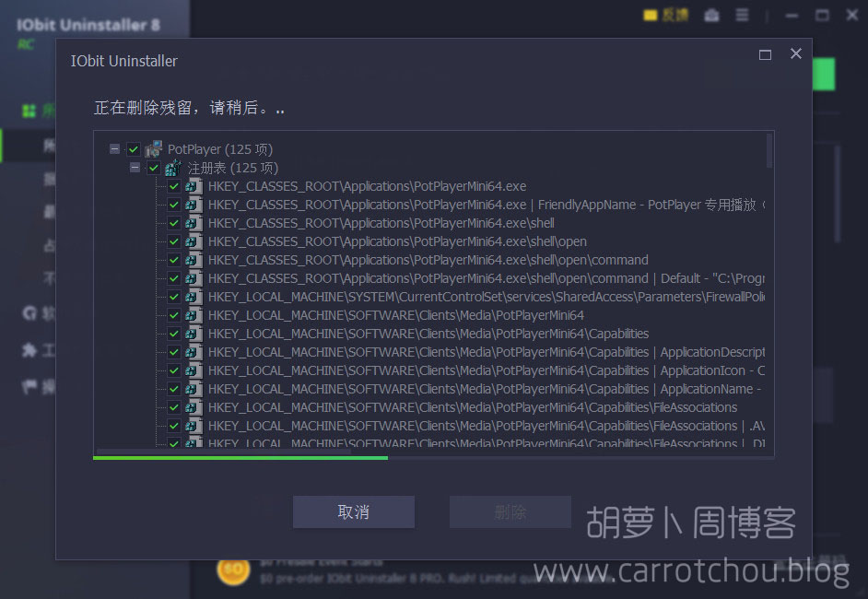This screenshot has width=868, height=599.
Task: Toggle checkbox on the ApplicationDescription row
Action: pos(174,352)
